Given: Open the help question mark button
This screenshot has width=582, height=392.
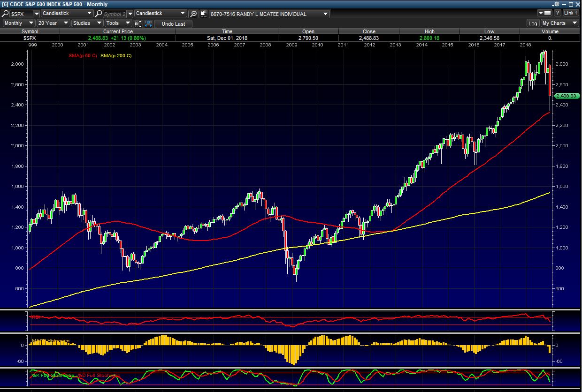Looking at the screenshot, I should click(x=558, y=13).
